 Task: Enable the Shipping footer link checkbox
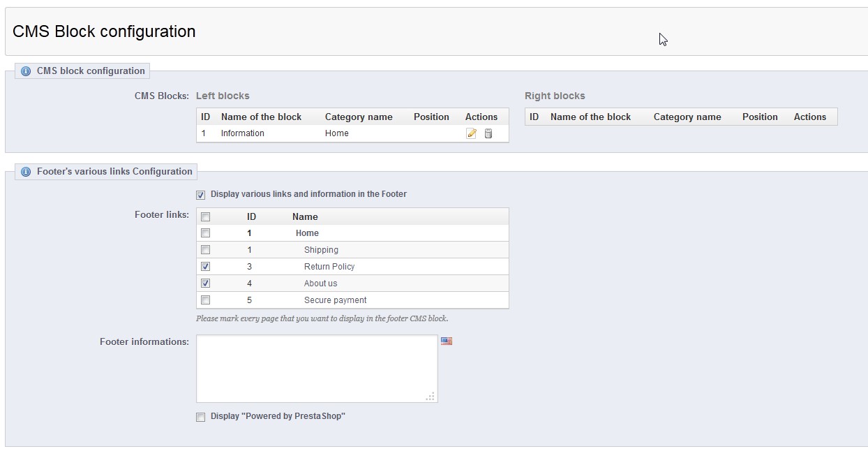(205, 250)
